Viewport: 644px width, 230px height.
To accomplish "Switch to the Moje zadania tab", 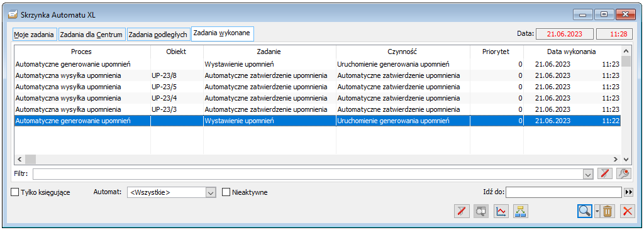I will click(34, 35).
